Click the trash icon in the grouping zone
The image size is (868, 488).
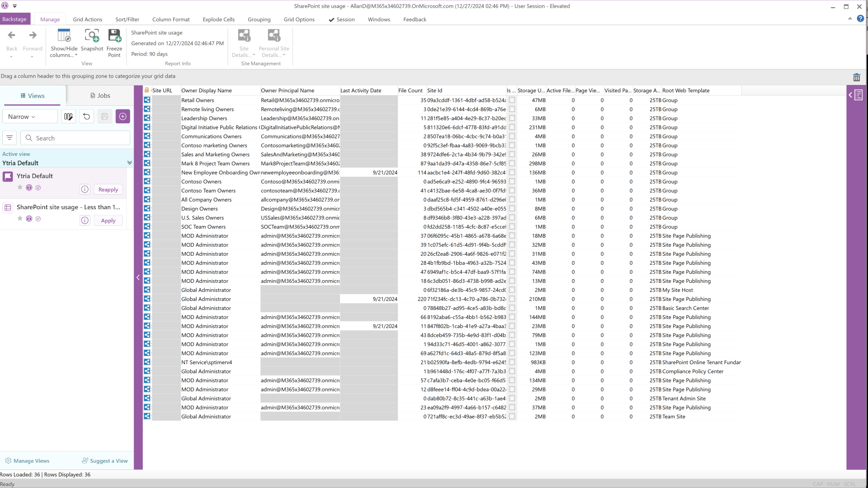tap(856, 77)
